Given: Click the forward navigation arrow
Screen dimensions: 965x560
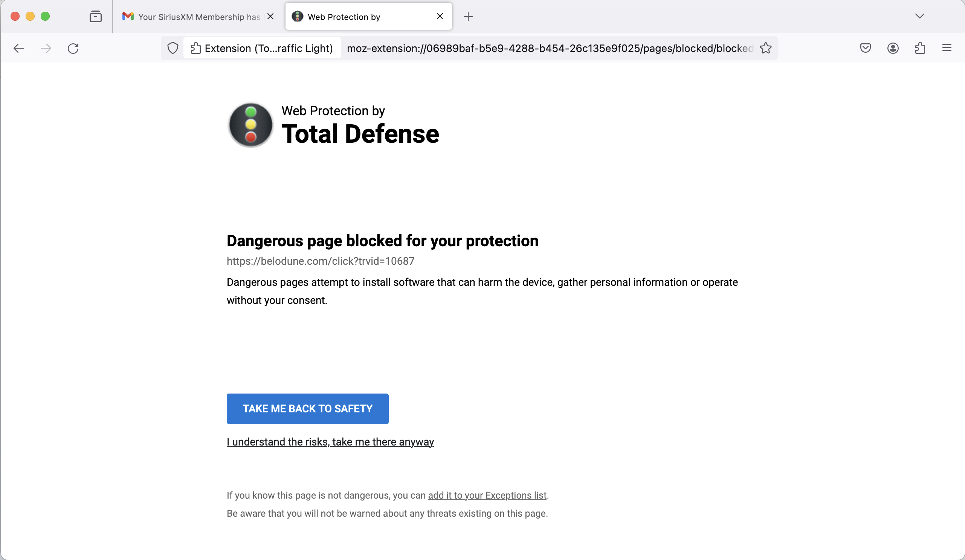Looking at the screenshot, I should 46,48.
